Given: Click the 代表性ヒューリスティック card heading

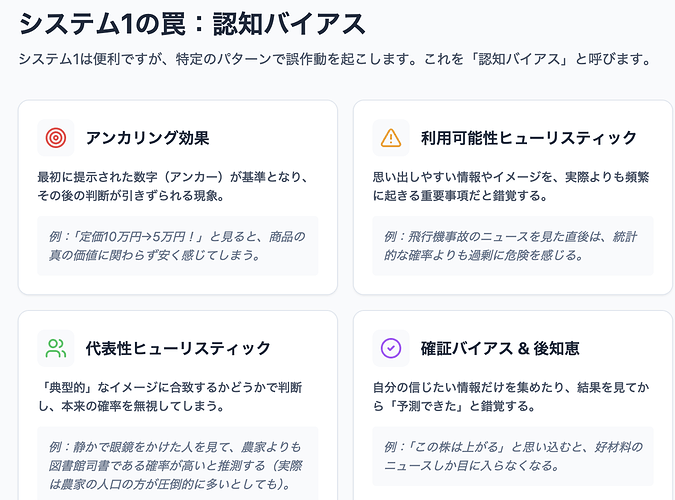Looking at the screenshot, I should click(x=178, y=348).
